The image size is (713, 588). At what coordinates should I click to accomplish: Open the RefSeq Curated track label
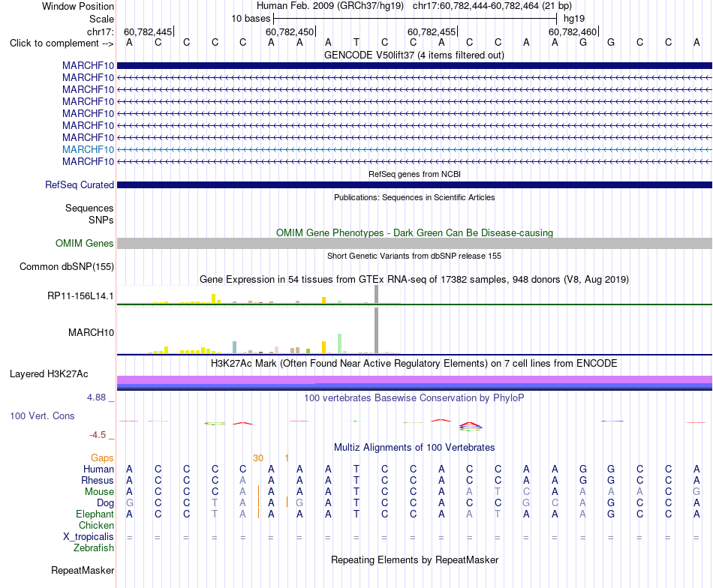coord(80,185)
